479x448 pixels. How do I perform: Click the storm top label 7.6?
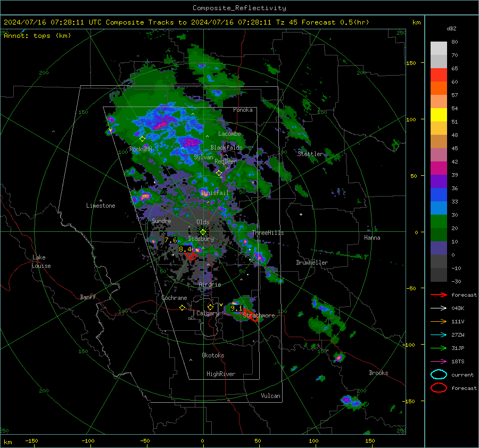point(171,240)
